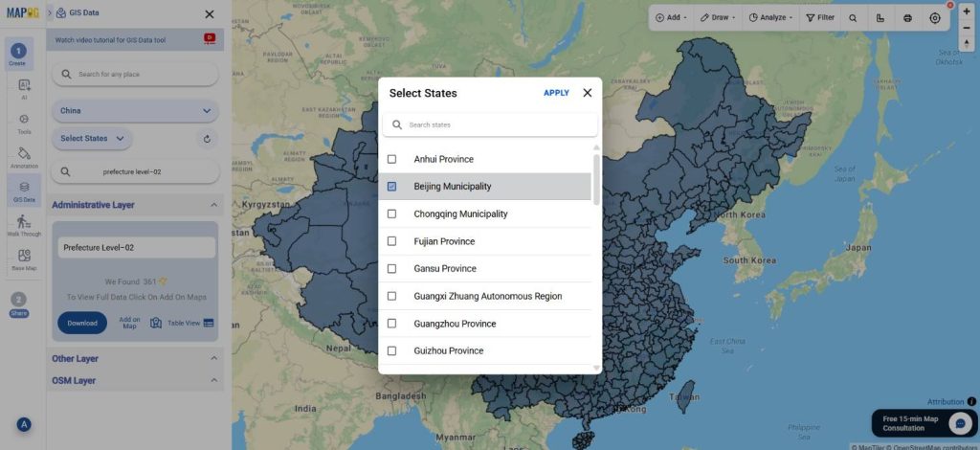Open the Filter tool
The height and width of the screenshot is (450, 980).
click(820, 17)
